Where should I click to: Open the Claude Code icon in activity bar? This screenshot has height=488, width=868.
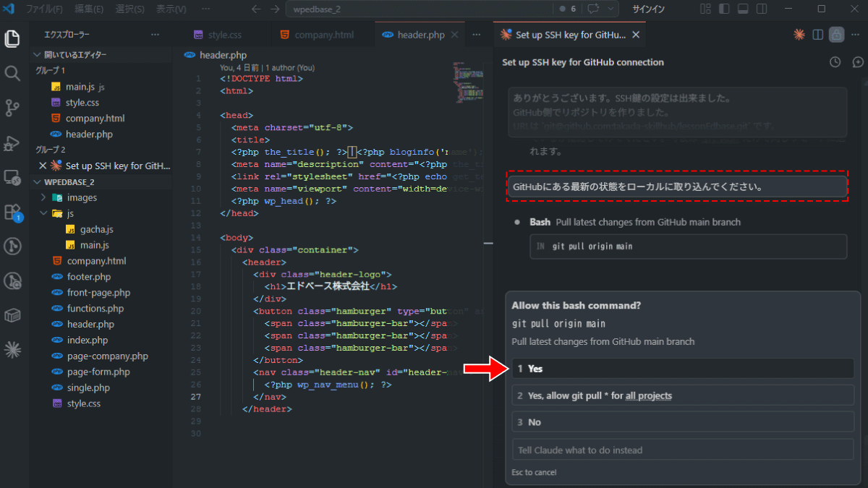pos(12,351)
